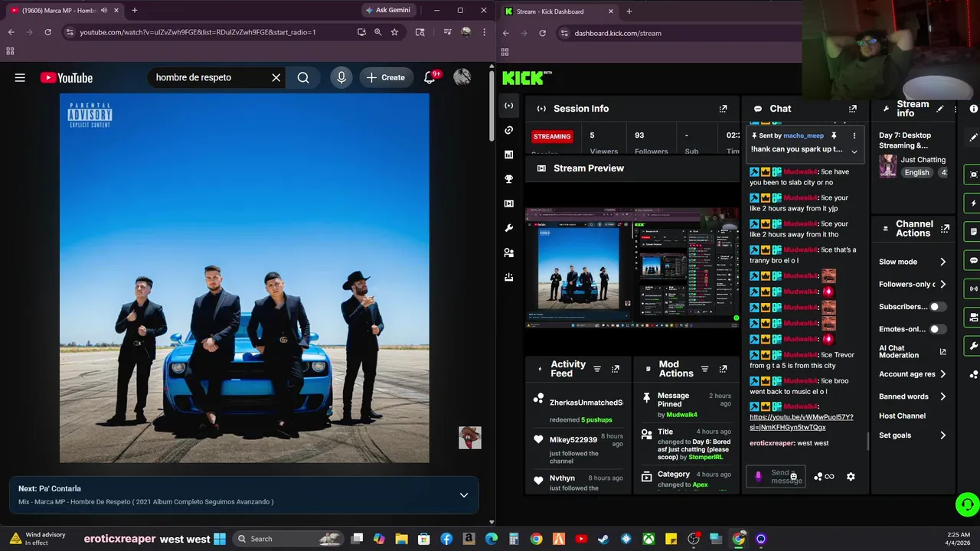
Task: Open Chrome media controls icon
Action: [x=447, y=32]
